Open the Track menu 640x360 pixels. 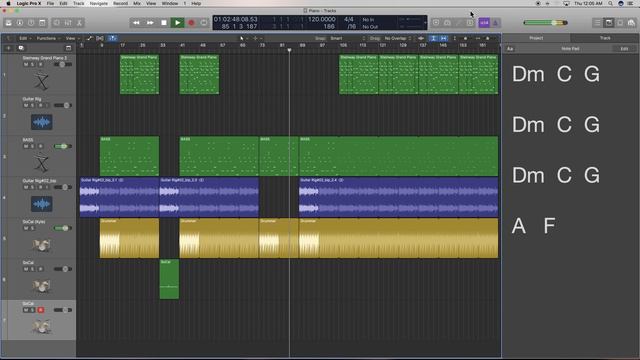[x=78, y=3]
